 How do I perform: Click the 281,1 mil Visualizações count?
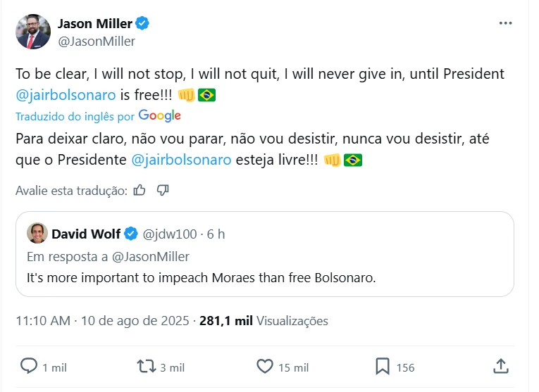[264, 321]
